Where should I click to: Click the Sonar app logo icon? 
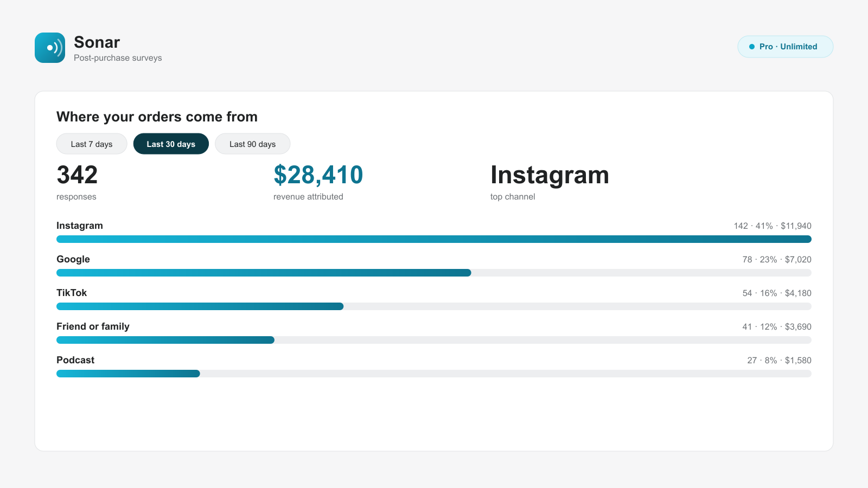(x=50, y=48)
